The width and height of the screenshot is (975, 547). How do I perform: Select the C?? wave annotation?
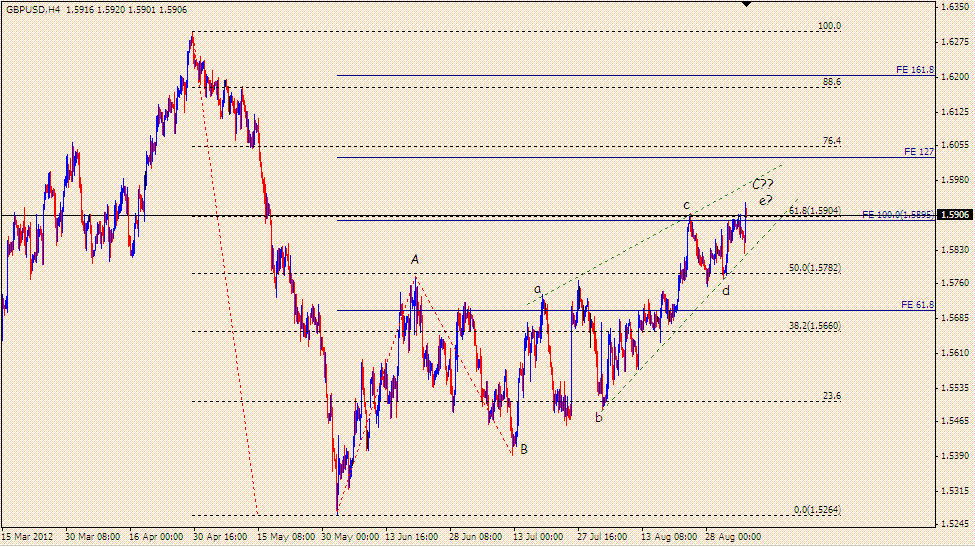(763, 184)
